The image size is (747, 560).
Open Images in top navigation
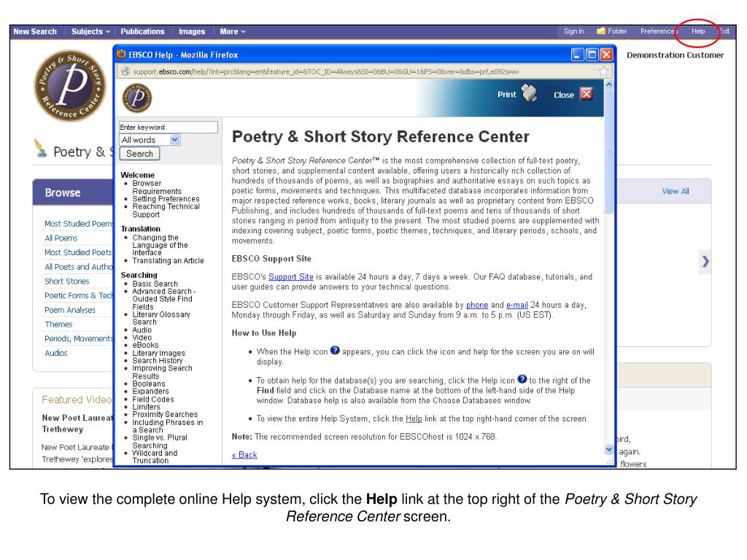(192, 31)
